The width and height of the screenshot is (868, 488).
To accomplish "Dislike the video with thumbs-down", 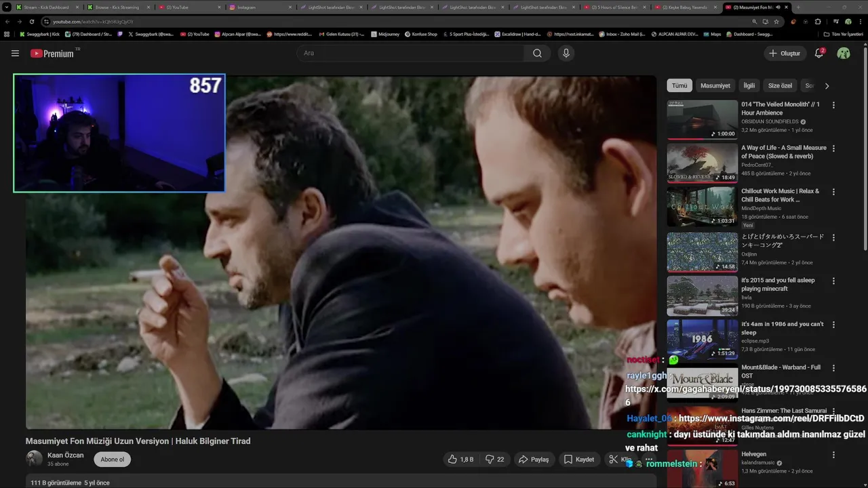I will coord(495,460).
